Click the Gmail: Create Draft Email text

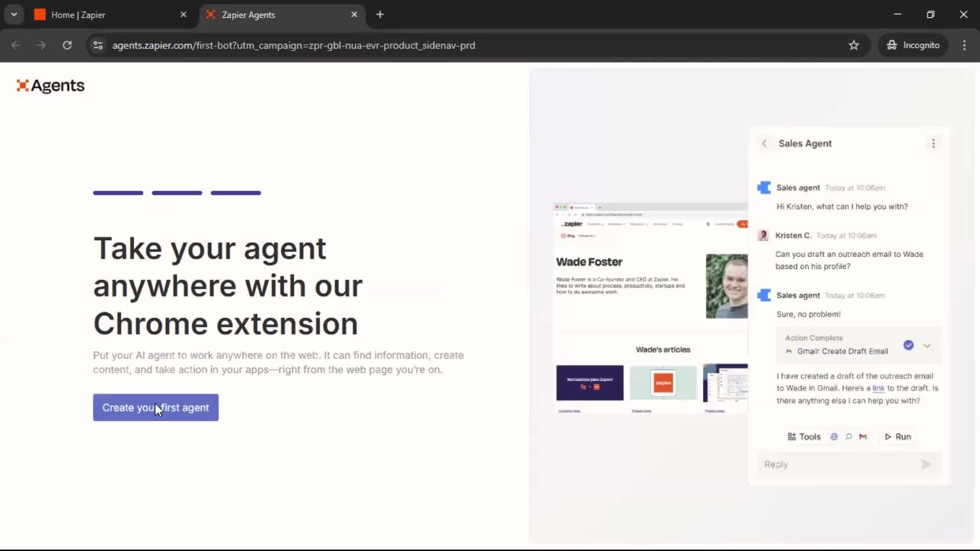pyautogui.click(x=843, y=352)
